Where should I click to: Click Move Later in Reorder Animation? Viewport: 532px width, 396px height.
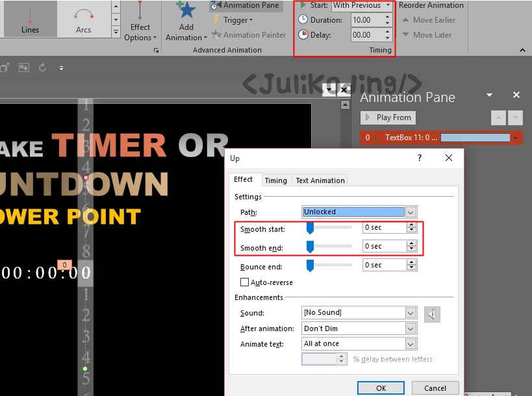click(x=427, y=35)
